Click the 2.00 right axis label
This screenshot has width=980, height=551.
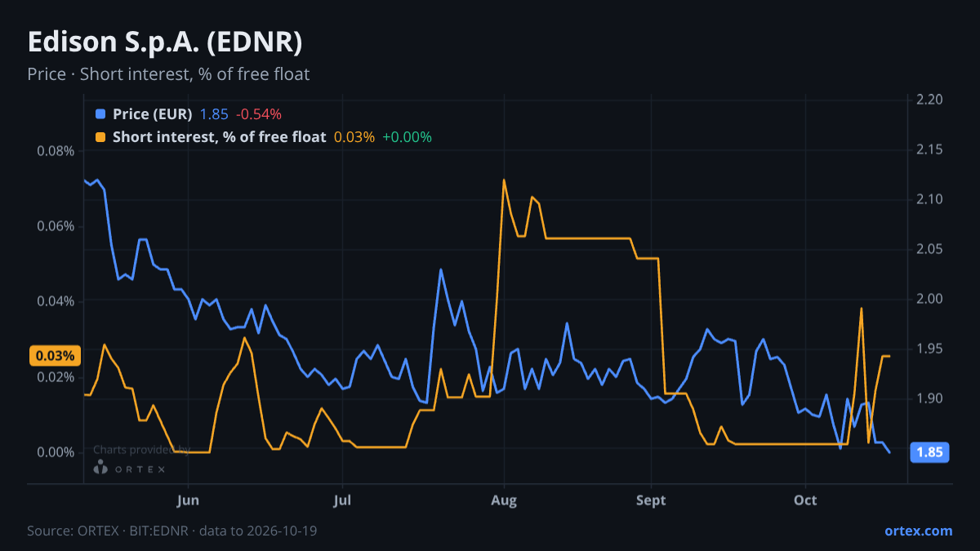click(x=929, y=299)
